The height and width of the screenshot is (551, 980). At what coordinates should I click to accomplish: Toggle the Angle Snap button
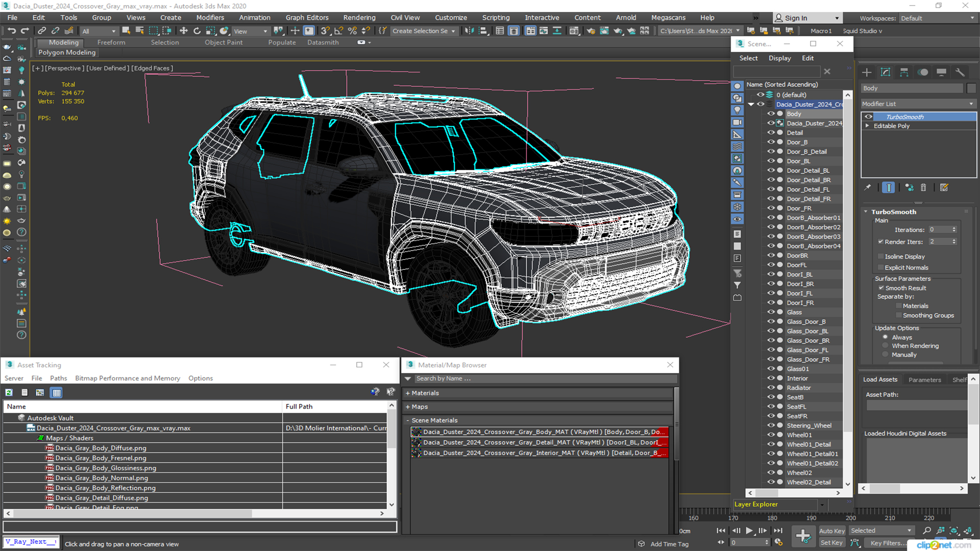338,31
